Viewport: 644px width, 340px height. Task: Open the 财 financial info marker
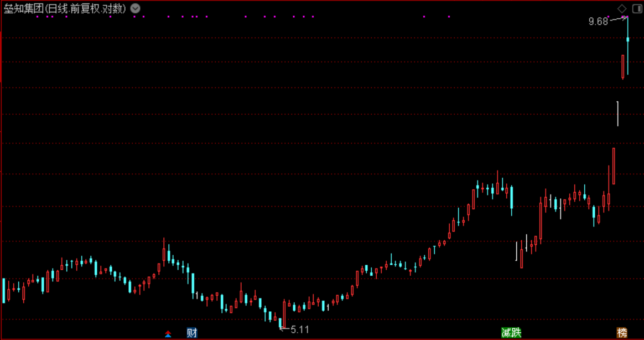[x=192, y=333]
